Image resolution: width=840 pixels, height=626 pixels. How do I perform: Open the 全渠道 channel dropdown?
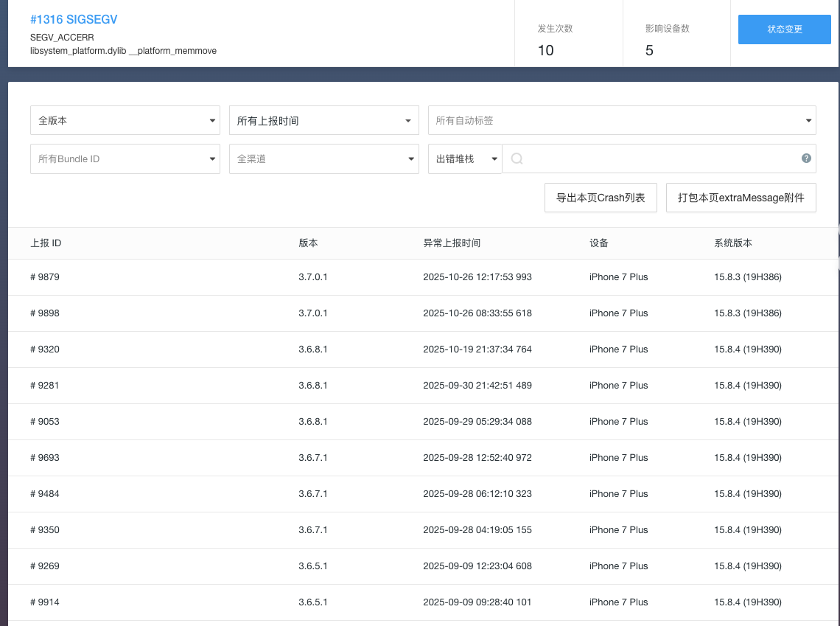tap(323, 159)
